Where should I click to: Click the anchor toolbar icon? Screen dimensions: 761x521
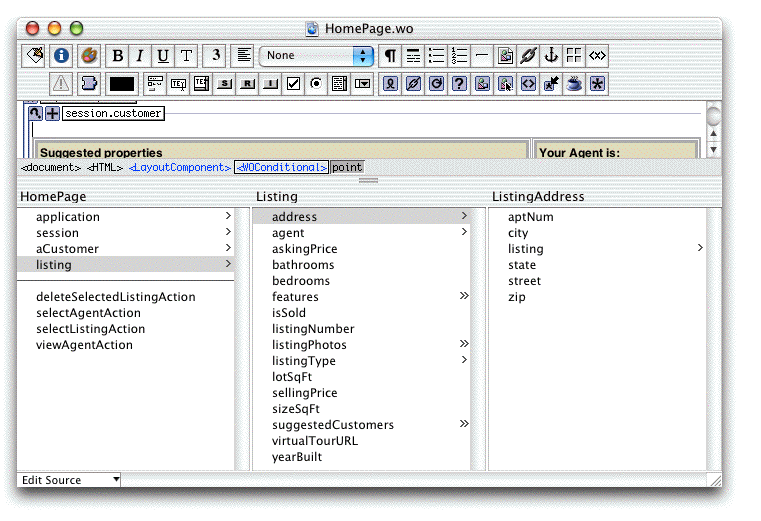pyautogui.click(x=551, y=56)
